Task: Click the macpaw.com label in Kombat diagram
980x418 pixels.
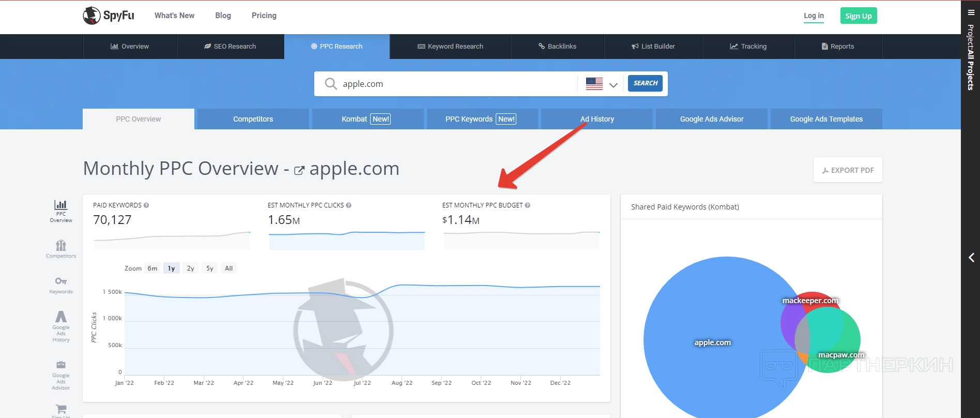Action: point(841,355)
